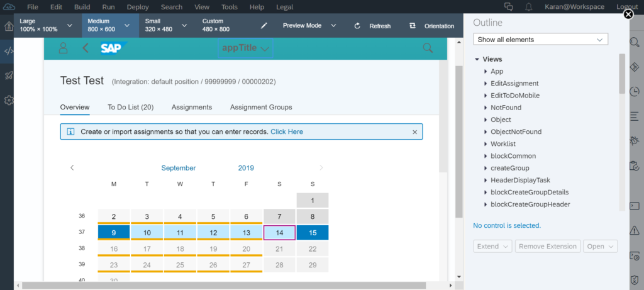Open the outline lines icon in right sidebar
Image resolution: width=644 pixels, height=290 pixels.
point(635,116)
